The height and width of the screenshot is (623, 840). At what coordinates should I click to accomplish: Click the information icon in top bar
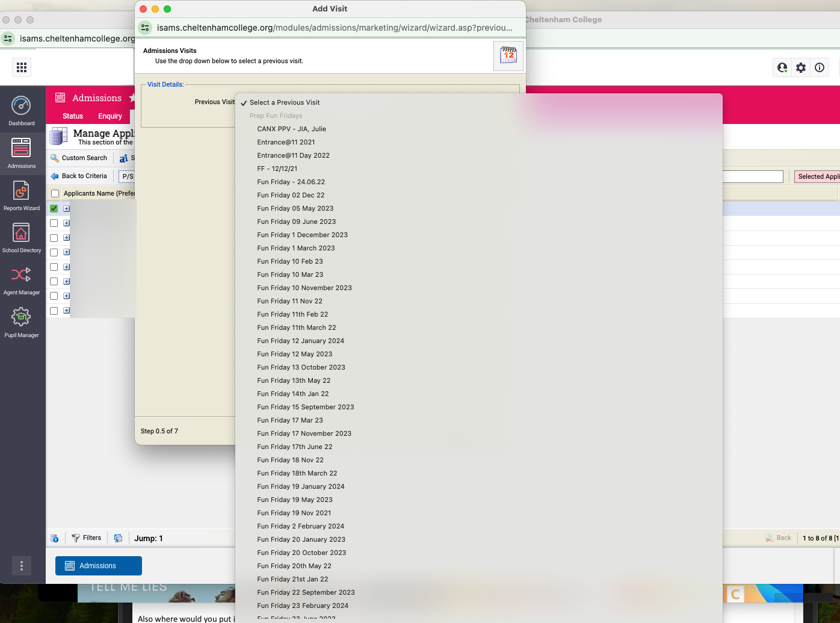pyautogui.click(x=820, y=67)
